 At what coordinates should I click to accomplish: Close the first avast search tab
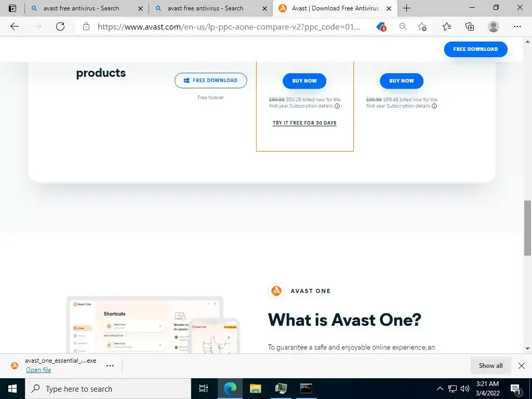(x=140, y=8)
